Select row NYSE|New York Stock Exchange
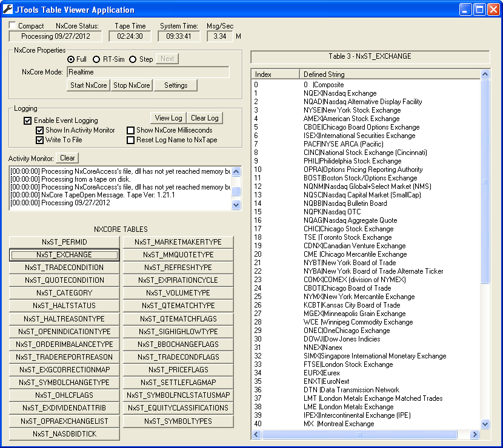This screenshot has width=503, height=448. pyautogui.click(x=366, y=110)
